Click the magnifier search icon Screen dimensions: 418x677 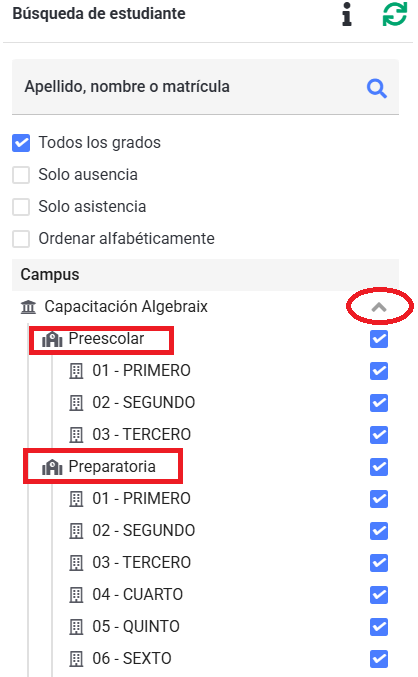tap(377, 89)
